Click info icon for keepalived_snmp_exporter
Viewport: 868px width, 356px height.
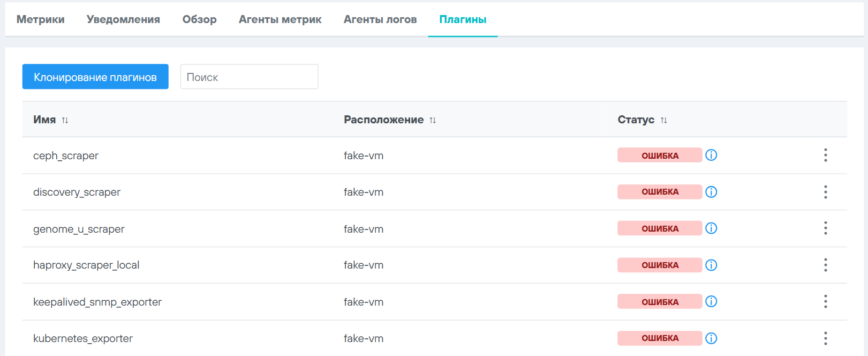point(711,302)
